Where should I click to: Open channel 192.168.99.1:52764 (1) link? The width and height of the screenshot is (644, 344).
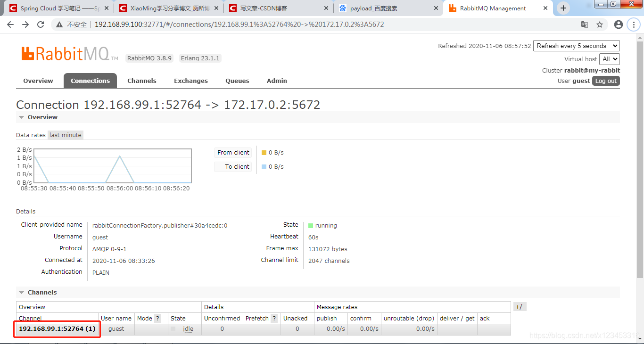pyautogui.click(x=57, y=328)
